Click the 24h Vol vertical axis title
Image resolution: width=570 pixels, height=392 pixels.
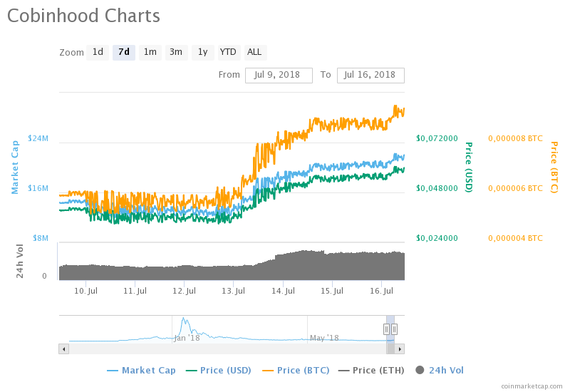click(20, 261)
